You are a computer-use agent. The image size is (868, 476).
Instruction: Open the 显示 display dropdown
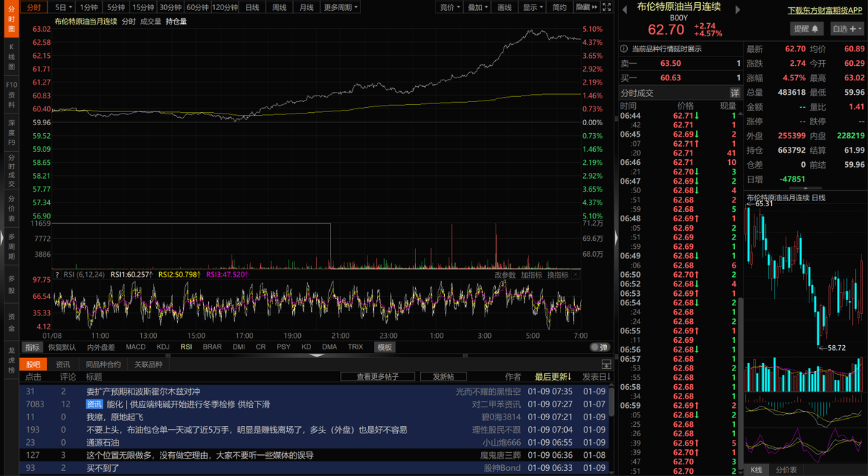[533, 7]
